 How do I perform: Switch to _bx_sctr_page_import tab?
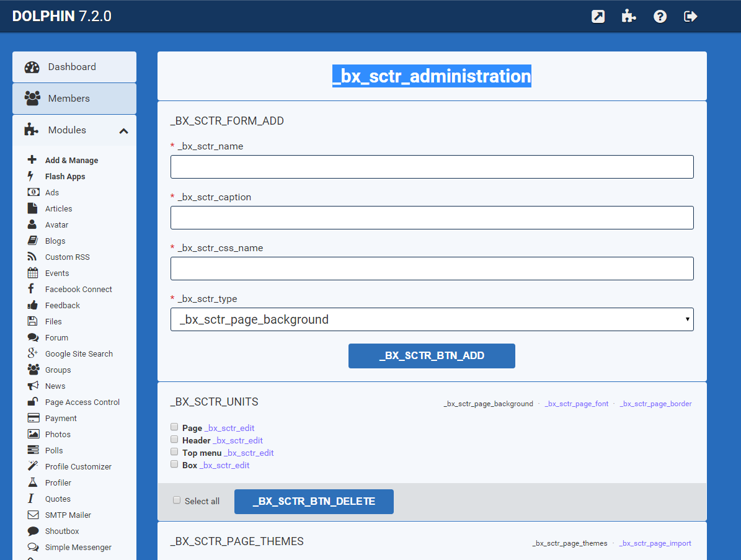click(655, 543)
